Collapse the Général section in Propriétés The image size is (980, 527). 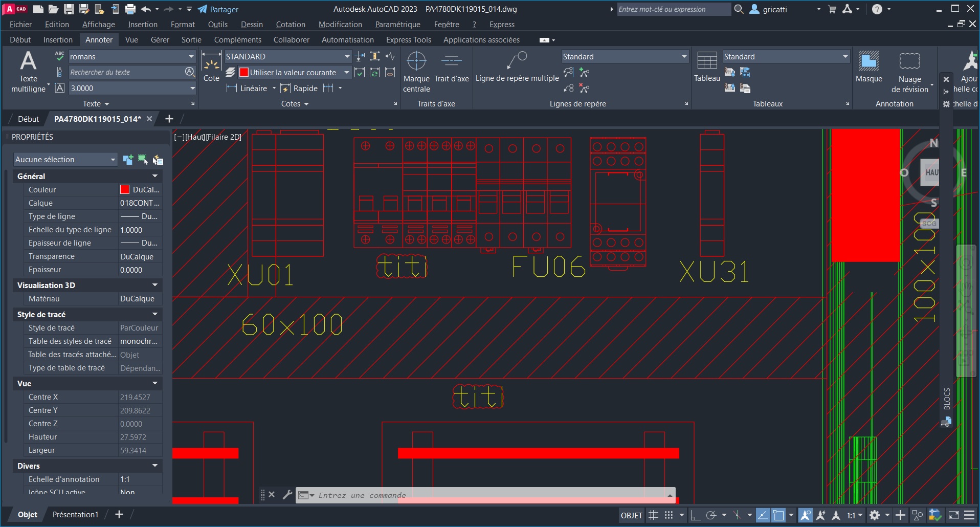coord(154,175)
